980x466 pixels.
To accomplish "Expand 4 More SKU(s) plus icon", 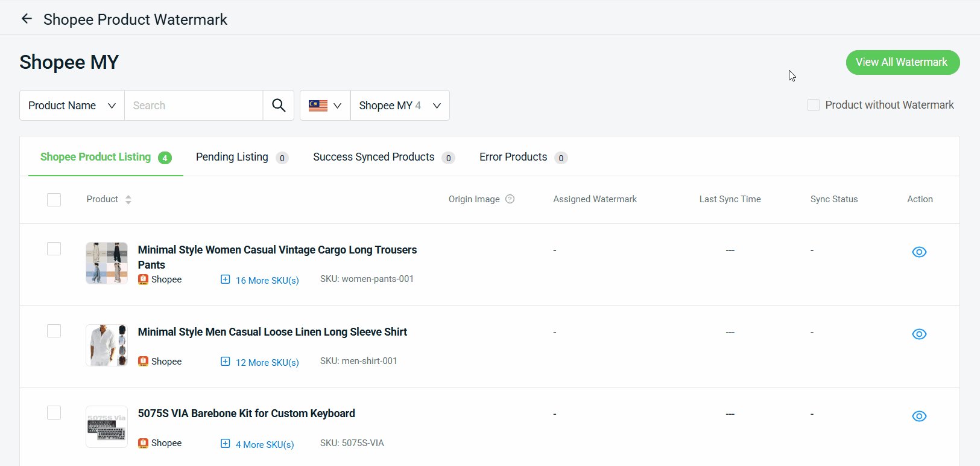I will pos(226,444).
